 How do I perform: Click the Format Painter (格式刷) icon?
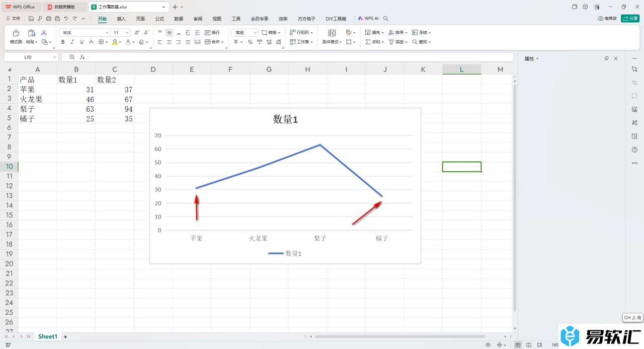[x=16, y=33]
